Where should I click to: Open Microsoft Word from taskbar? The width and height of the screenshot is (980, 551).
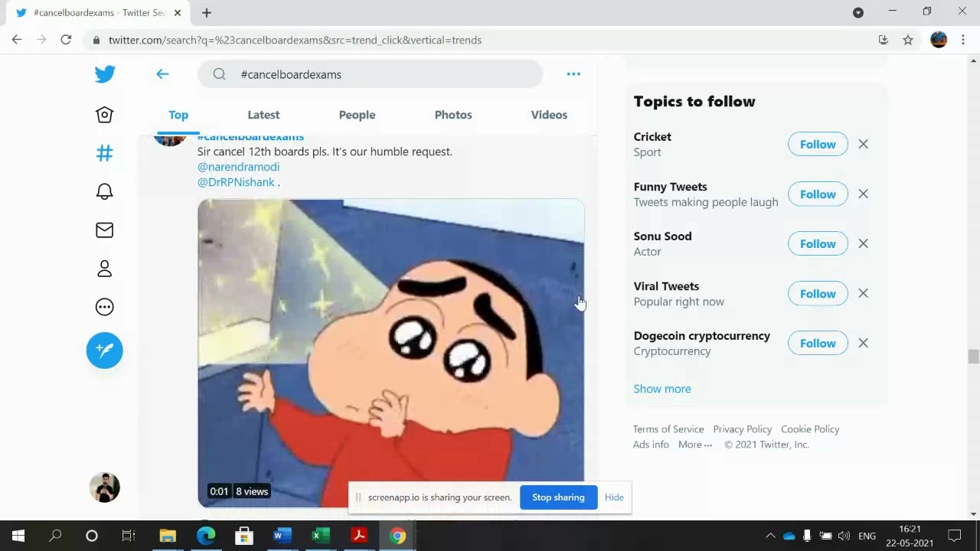pos(283,536)
